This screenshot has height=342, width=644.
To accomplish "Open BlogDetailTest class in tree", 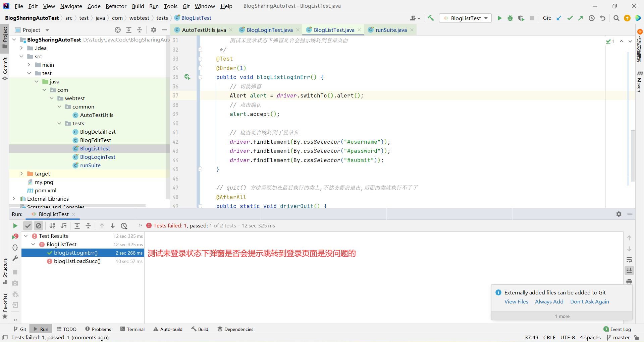I will pyautogui.click(x=98, y=132).
